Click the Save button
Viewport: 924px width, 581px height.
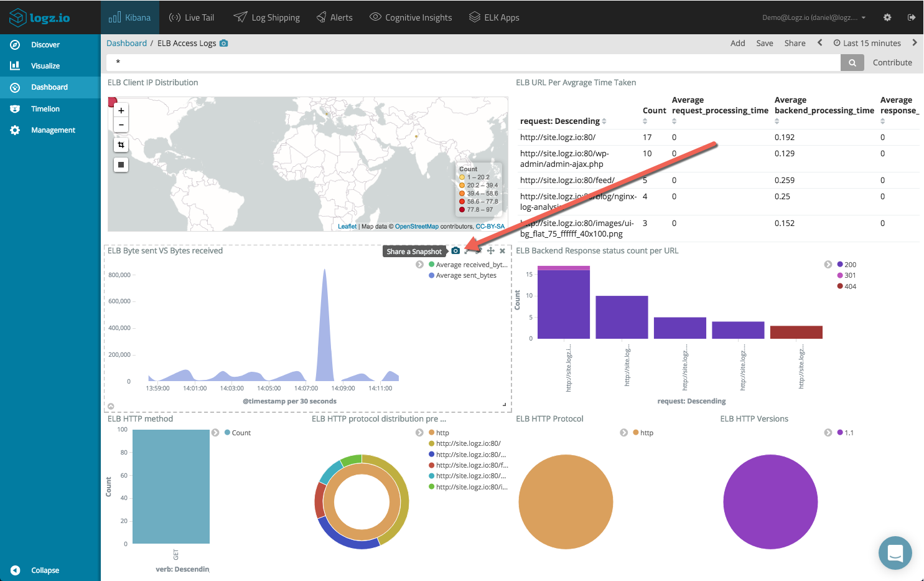click(x=765, y=43)
